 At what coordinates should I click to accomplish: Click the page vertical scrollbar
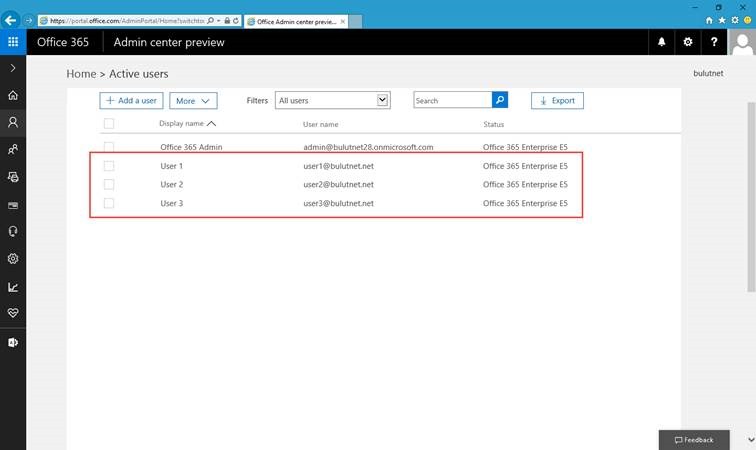point(751,197)
